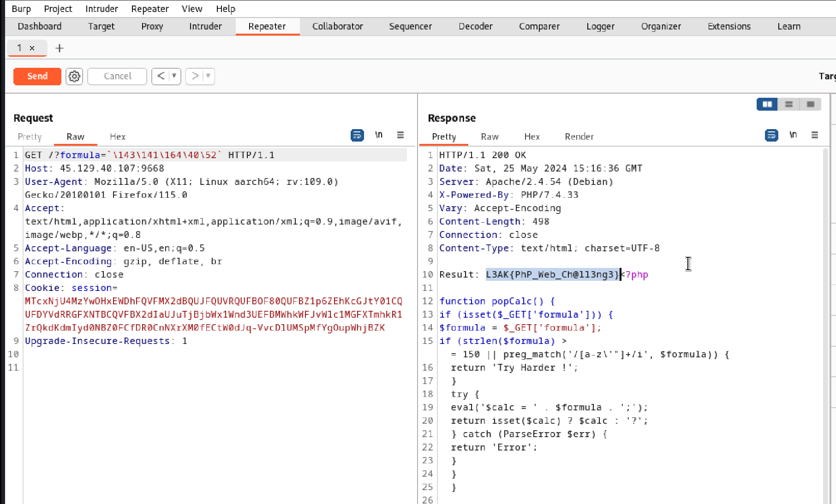Select Response Raw view

490,136
